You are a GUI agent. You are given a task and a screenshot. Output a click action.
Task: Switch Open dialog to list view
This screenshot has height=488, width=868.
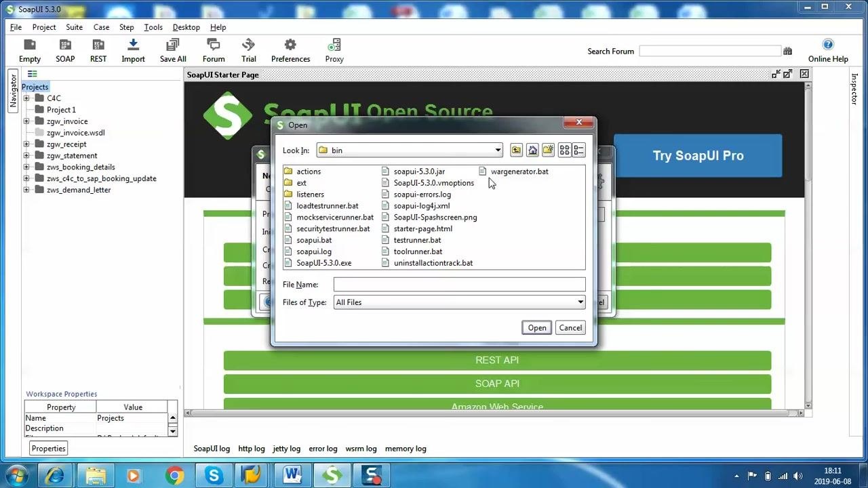coord(564,150)
